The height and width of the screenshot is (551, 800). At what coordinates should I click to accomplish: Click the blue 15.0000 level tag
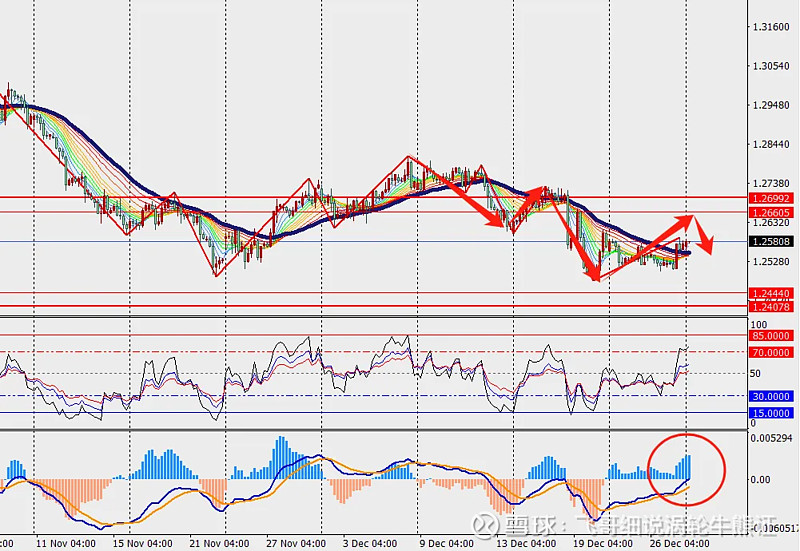point(771,413)
